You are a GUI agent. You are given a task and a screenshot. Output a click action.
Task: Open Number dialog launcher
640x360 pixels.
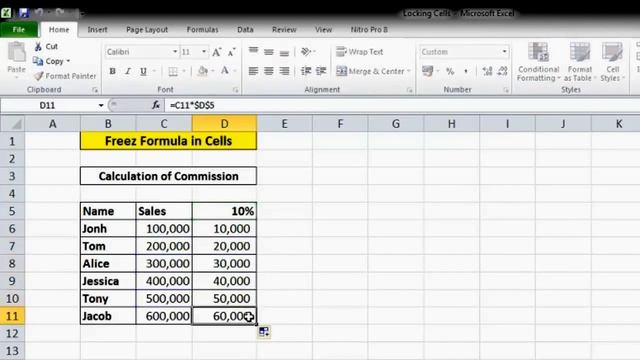506,90
